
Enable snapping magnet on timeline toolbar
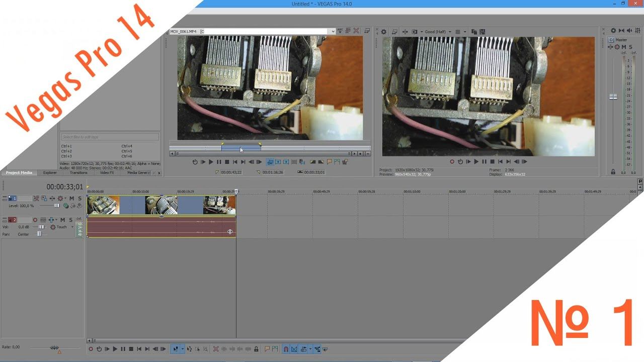[x=286, y=349]
